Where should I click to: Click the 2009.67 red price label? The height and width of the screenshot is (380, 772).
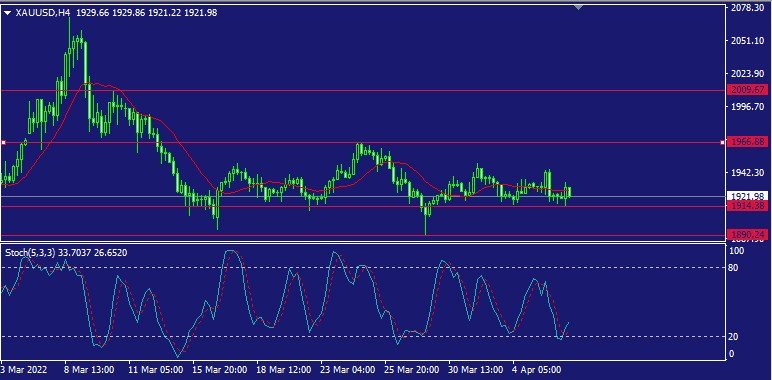pos(747,90)
